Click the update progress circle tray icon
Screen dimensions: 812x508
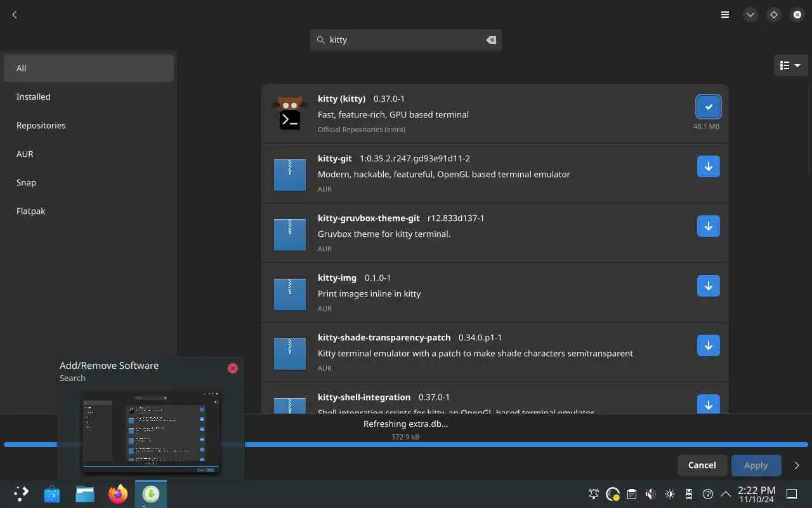click(613, 493)
